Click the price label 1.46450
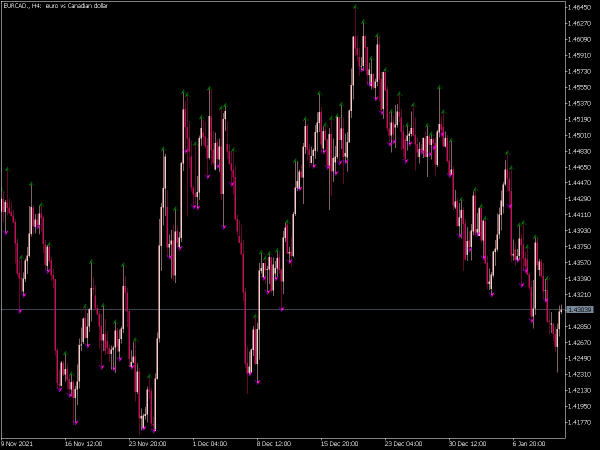 580,7
